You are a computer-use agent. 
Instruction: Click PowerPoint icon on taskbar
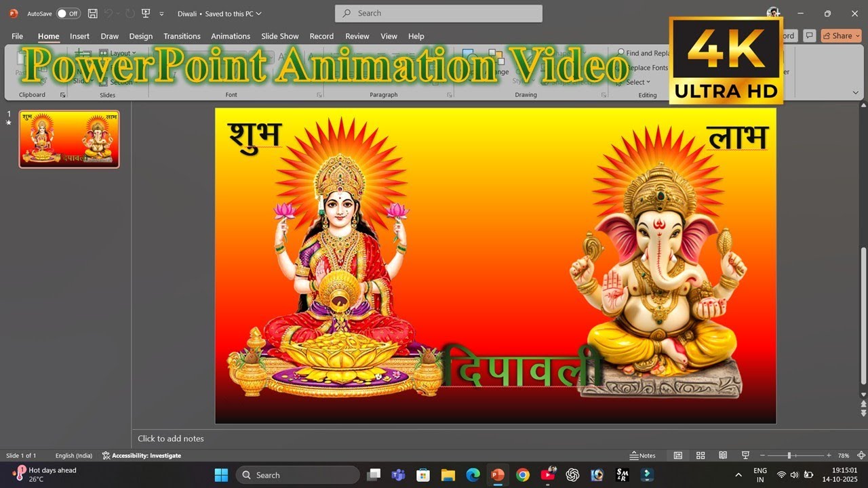coord(497,474)
